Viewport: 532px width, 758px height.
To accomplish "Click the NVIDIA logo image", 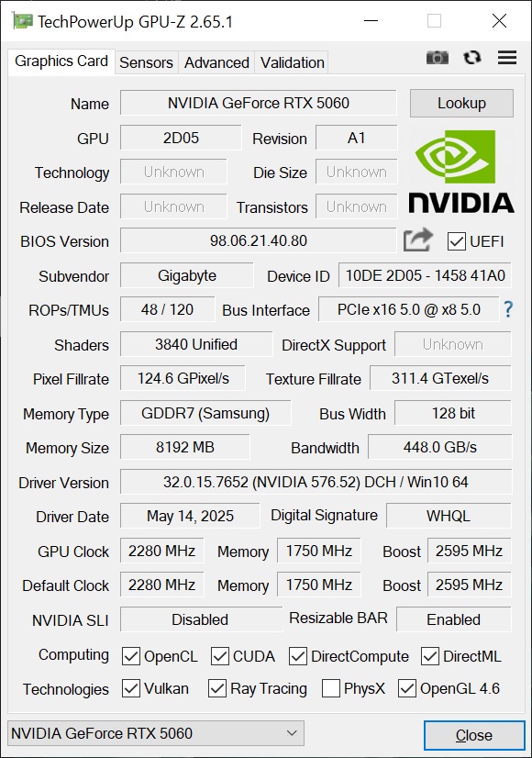I will [x=461, y=172].
